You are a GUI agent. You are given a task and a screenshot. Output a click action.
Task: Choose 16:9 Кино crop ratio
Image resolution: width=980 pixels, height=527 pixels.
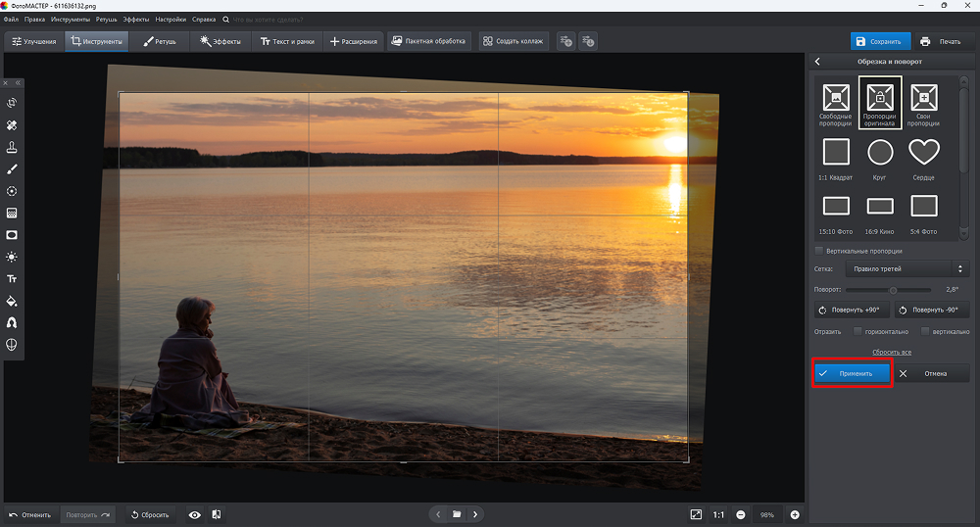880,215
